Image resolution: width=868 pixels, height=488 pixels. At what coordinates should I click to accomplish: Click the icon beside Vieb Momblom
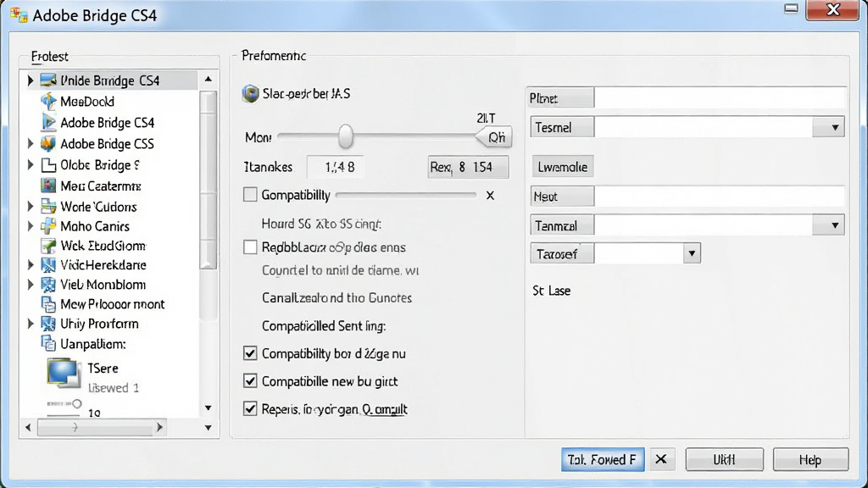[48, 285]
